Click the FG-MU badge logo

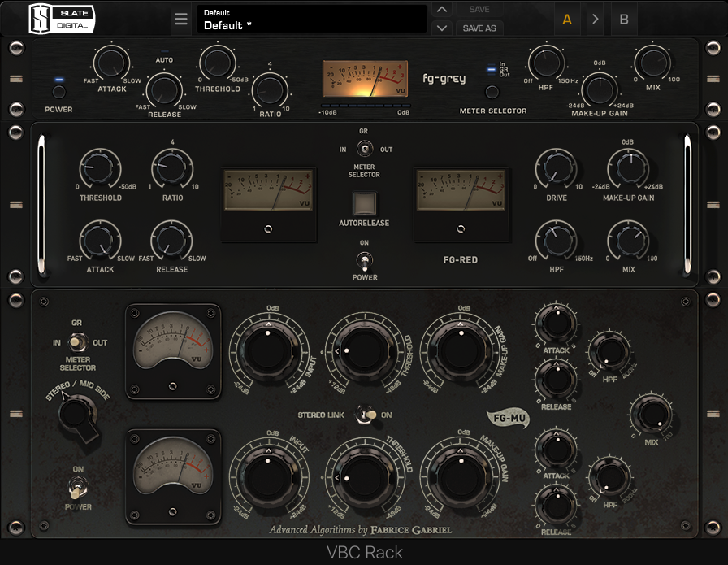(509, 418)
